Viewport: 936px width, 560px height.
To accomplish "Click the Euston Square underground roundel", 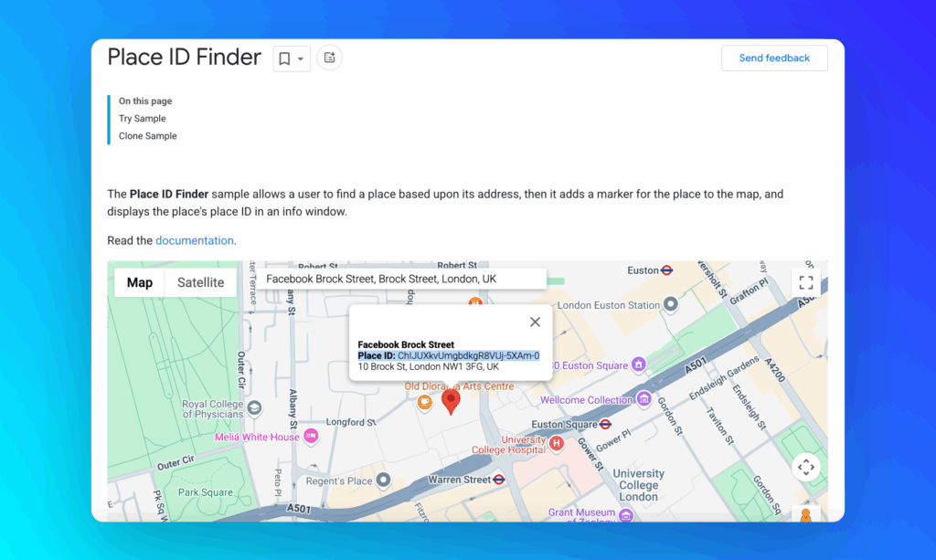I will point(605,424).
